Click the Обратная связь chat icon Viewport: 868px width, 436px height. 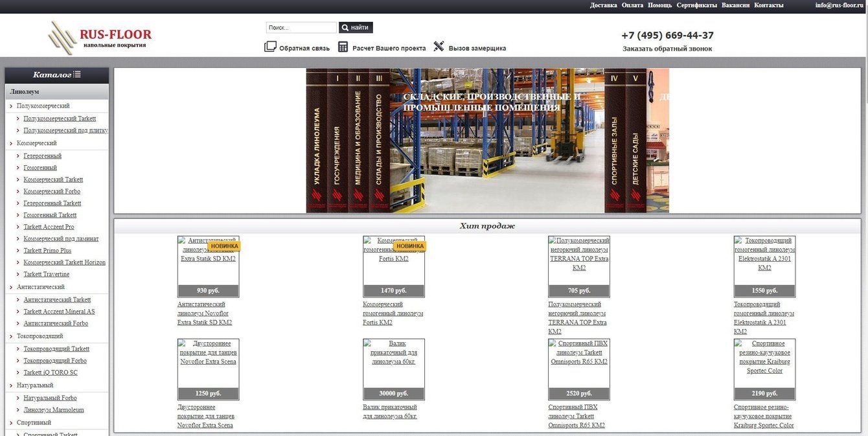(x=270, y=47)
